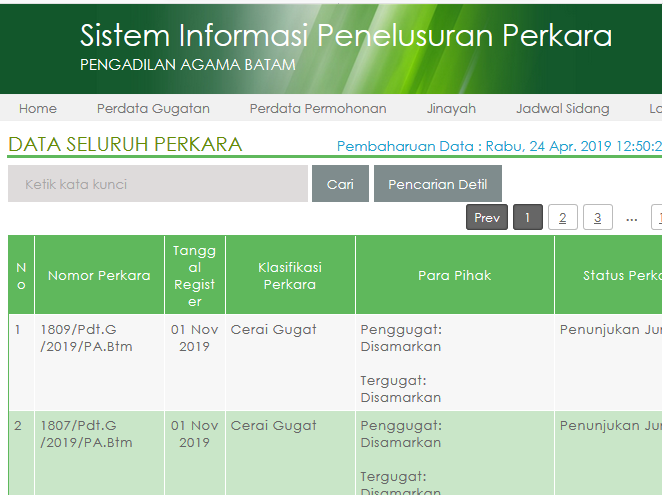
Task: Open case 1807/Pdt.G/2019/PA.Btm
Action: coord(86,433)
